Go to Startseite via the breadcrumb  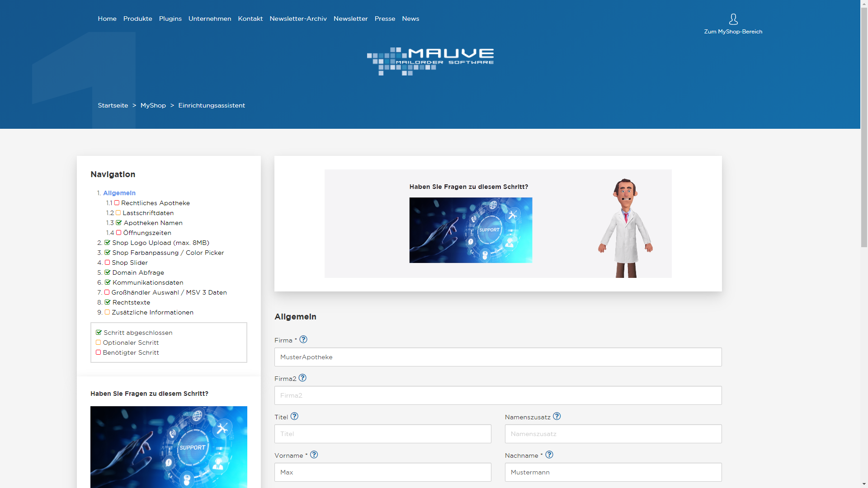[x=113, y=105]
